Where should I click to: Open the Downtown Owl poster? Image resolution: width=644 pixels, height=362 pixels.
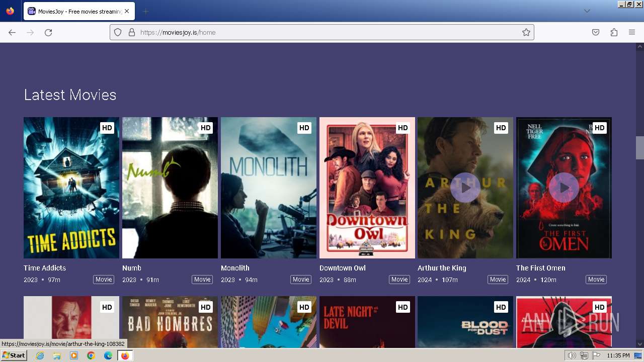click(367, 188)
